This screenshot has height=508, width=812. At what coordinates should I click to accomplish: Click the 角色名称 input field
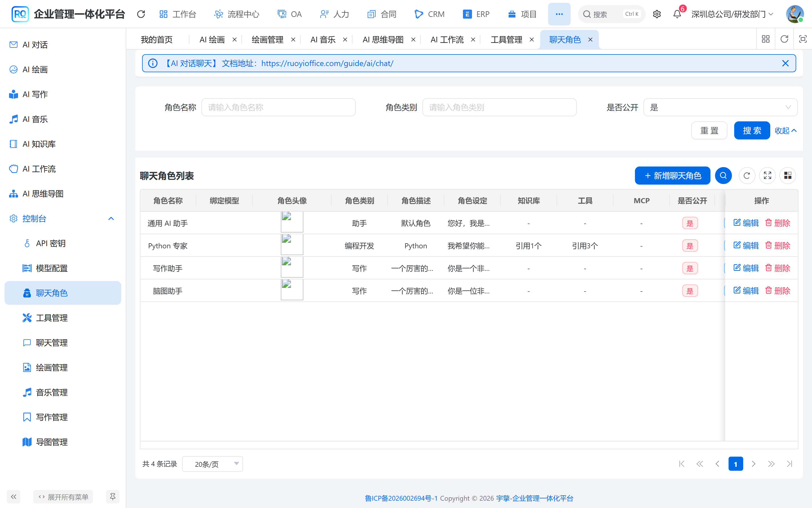(279, 107)
